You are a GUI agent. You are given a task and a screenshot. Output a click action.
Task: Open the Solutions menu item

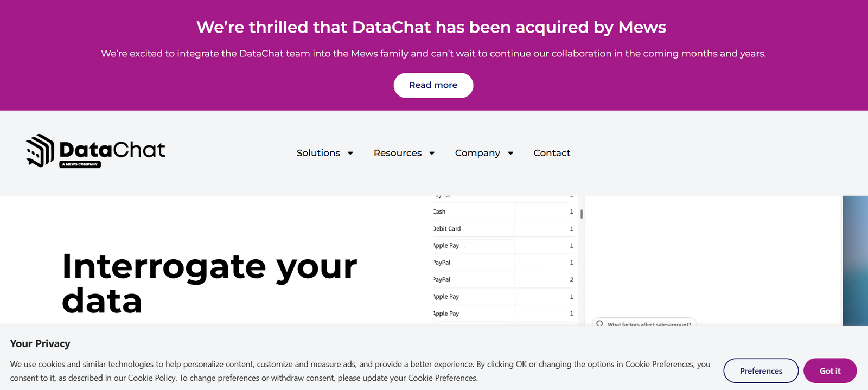[x=318, y=153]
